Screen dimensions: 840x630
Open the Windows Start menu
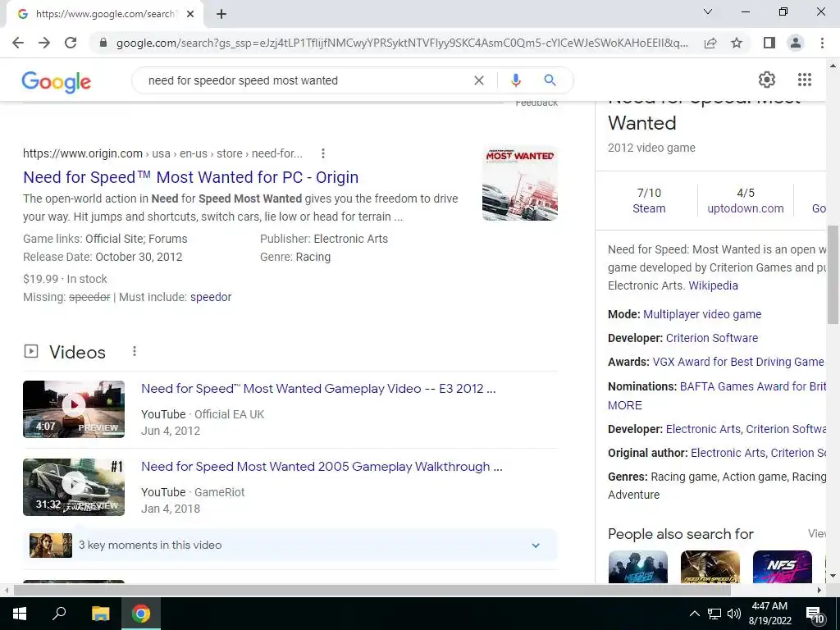point(20,614)
